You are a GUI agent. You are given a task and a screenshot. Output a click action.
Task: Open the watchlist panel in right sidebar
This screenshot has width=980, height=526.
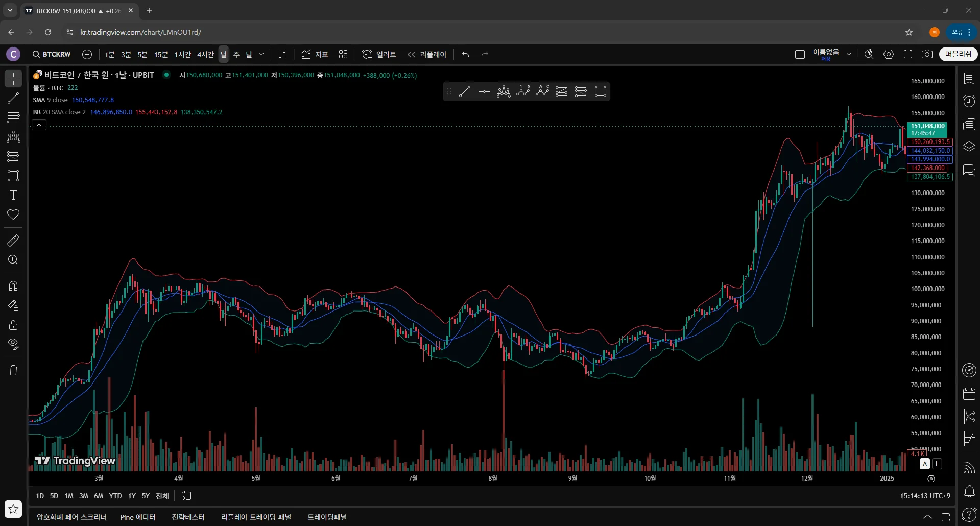(969, 78)
